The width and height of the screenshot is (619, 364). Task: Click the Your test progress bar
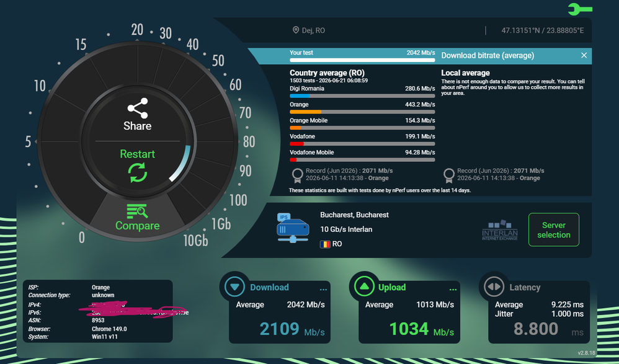click(x=362, y=60)
